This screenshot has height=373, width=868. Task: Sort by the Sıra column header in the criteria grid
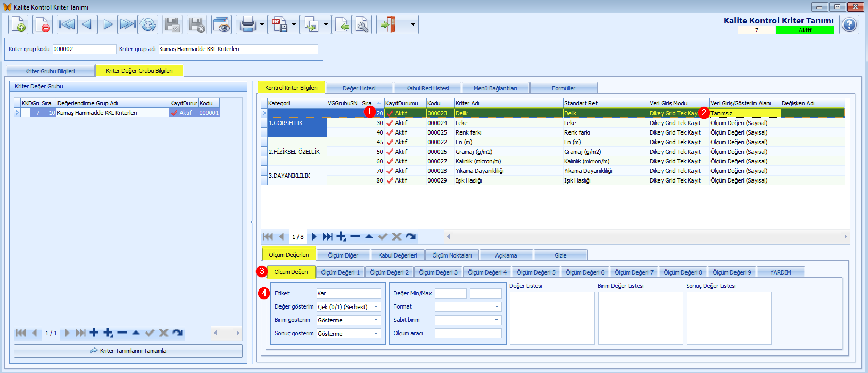pos(371,103)
